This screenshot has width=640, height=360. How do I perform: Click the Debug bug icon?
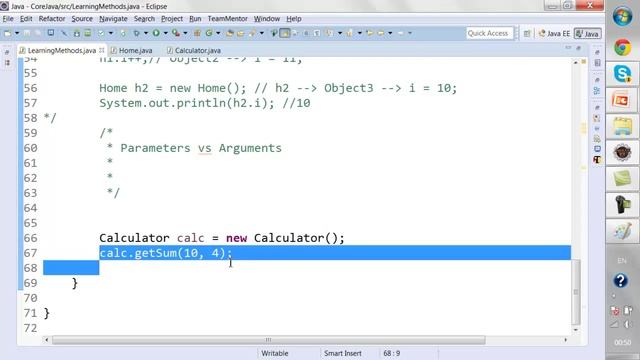click(136, 33)
